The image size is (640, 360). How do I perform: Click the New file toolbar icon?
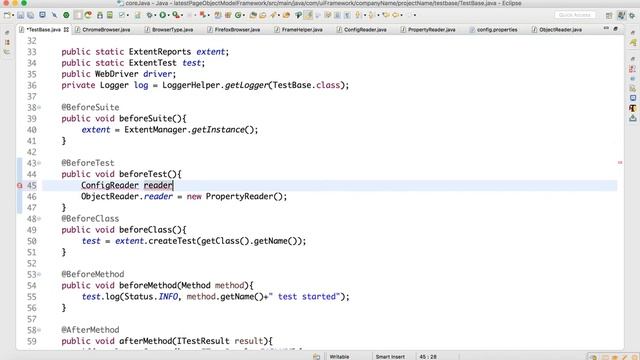(x=7, y=15)
